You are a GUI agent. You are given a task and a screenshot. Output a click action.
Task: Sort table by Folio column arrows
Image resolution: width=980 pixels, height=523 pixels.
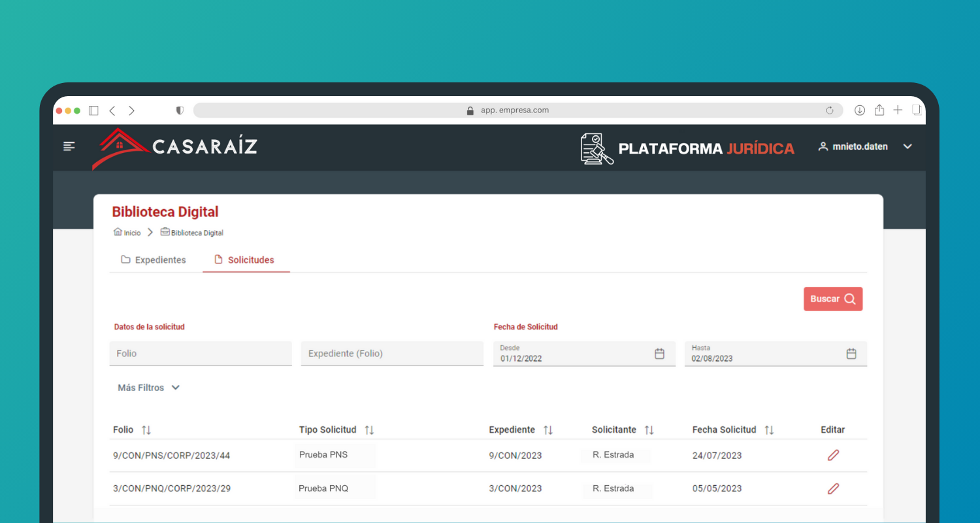(x=146, y=430)
